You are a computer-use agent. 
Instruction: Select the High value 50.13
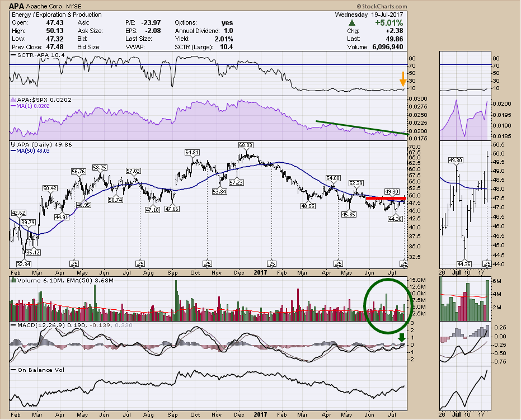(54, 31)
